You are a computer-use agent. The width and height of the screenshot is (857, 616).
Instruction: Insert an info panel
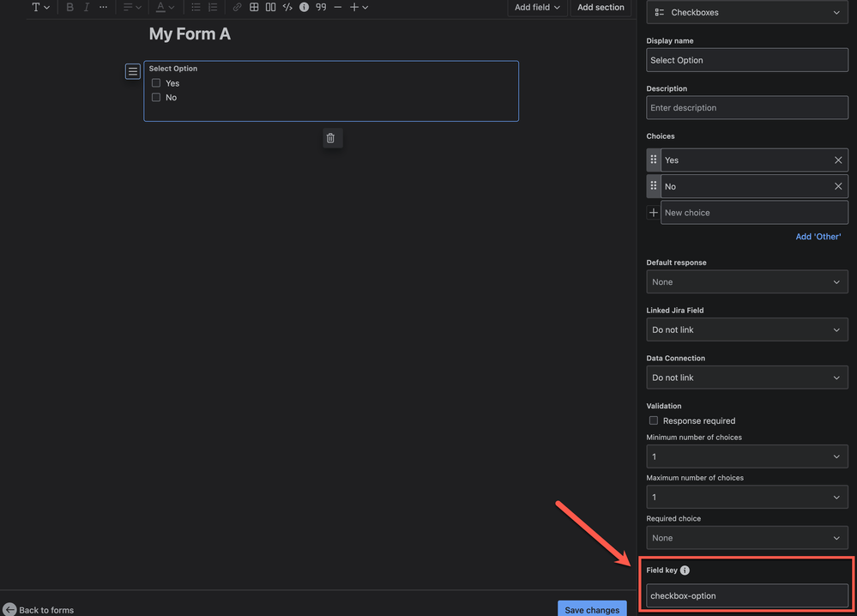coord(305,7)
